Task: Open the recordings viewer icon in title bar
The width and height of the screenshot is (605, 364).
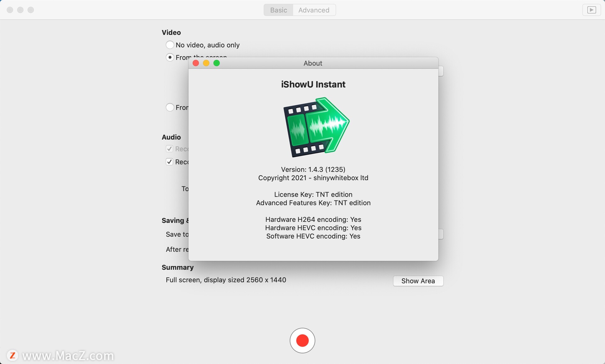Action: 591,10
